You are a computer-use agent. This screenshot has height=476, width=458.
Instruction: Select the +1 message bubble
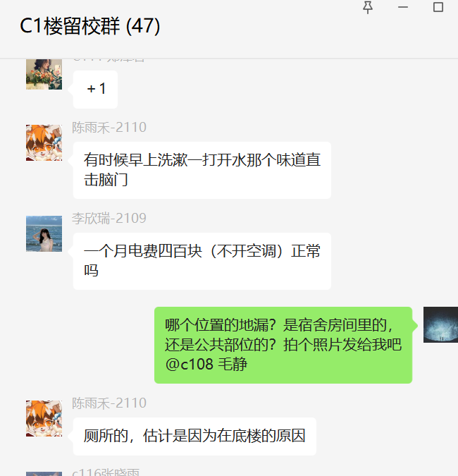95,90
